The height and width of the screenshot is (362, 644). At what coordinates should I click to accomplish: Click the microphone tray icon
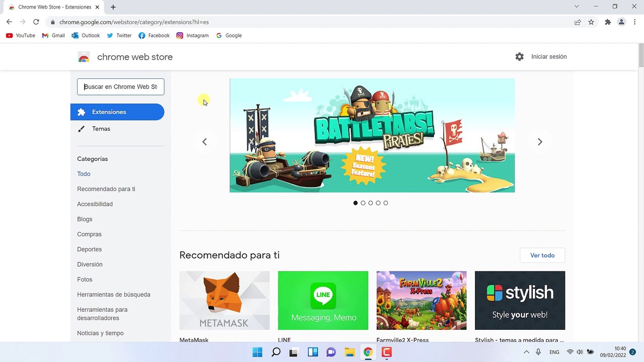pyautogui.click(x=538, y=352)
